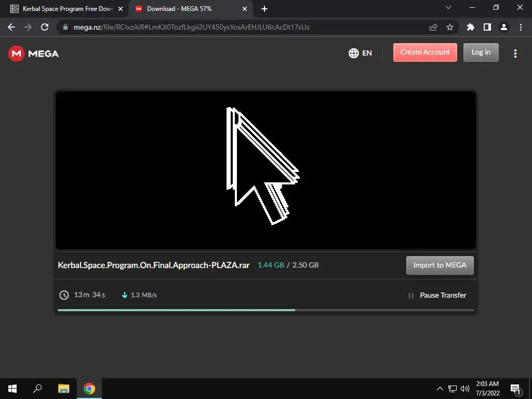The height and width of the screenshot is (399, 532).
Task: Click the volume speaker tray icon
Action: (x=465, y=389)
